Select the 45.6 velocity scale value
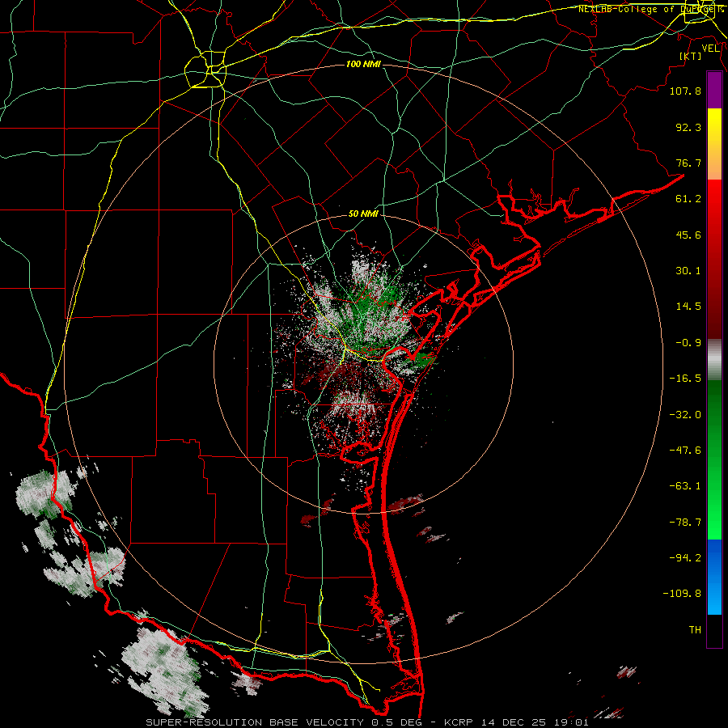The height and width of the screenshot is (728, 728). click(688, 235)
